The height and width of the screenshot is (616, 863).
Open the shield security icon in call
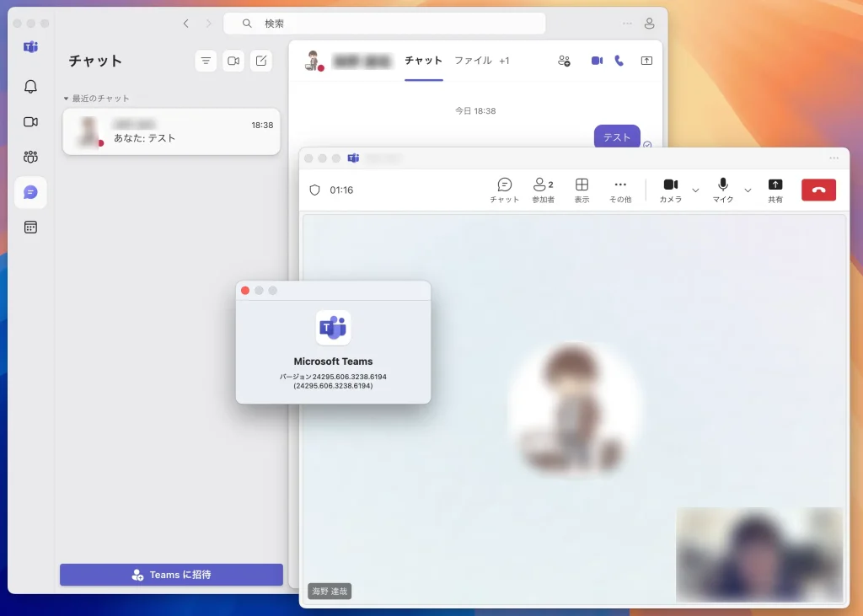(315, 190)
